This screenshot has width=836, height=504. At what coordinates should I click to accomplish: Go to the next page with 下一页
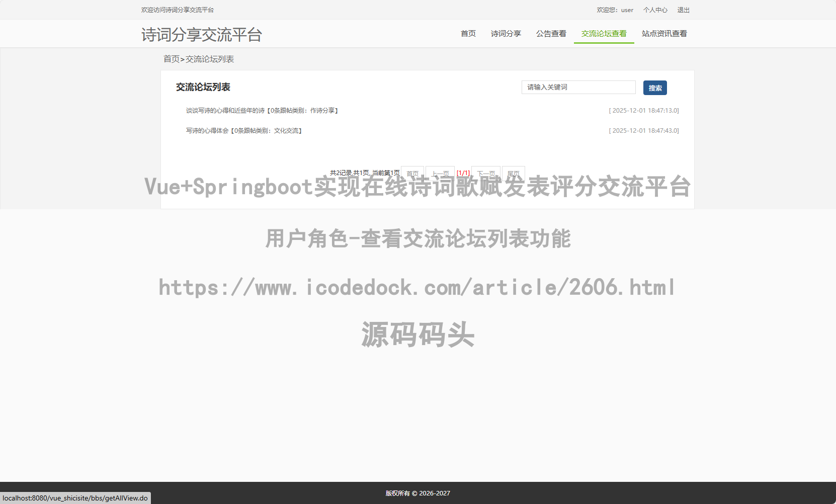486,173
